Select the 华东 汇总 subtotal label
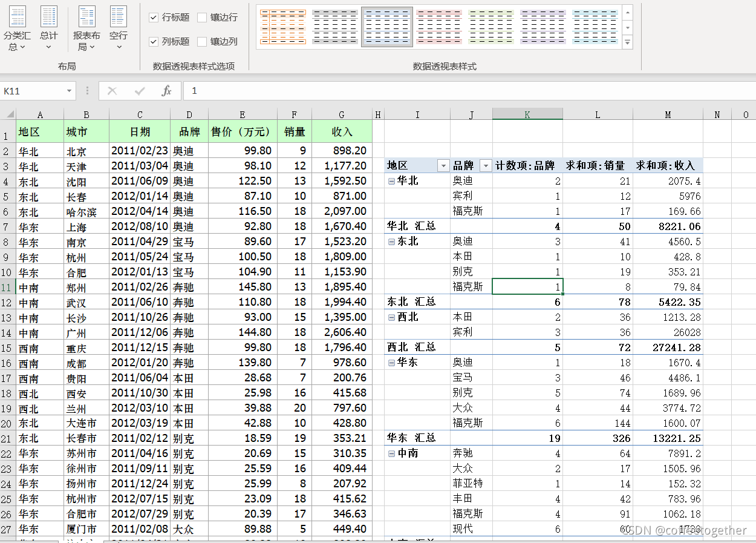The image size is (756, 543). pos(411,438)
